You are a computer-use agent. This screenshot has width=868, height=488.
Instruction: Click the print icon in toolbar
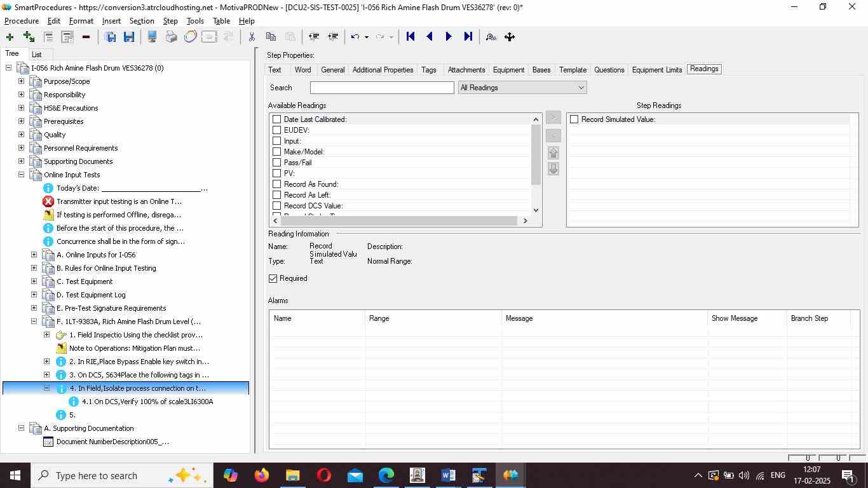[x=171, y=37]
